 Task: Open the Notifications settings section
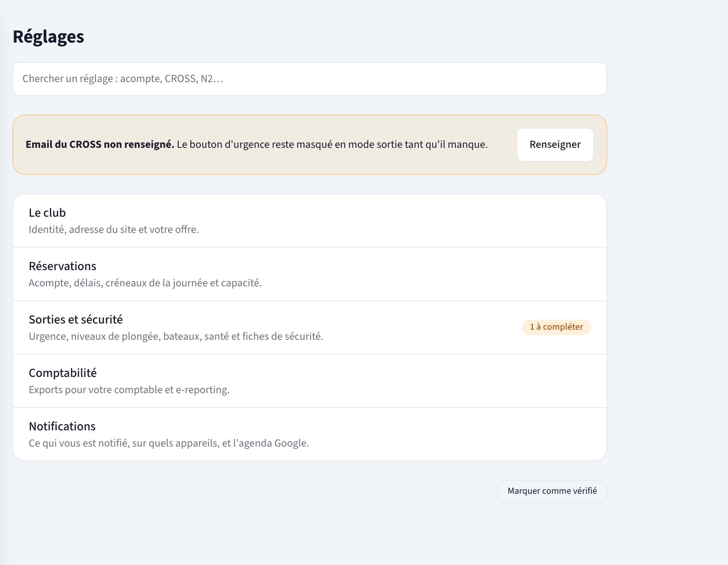click(309, 434)
